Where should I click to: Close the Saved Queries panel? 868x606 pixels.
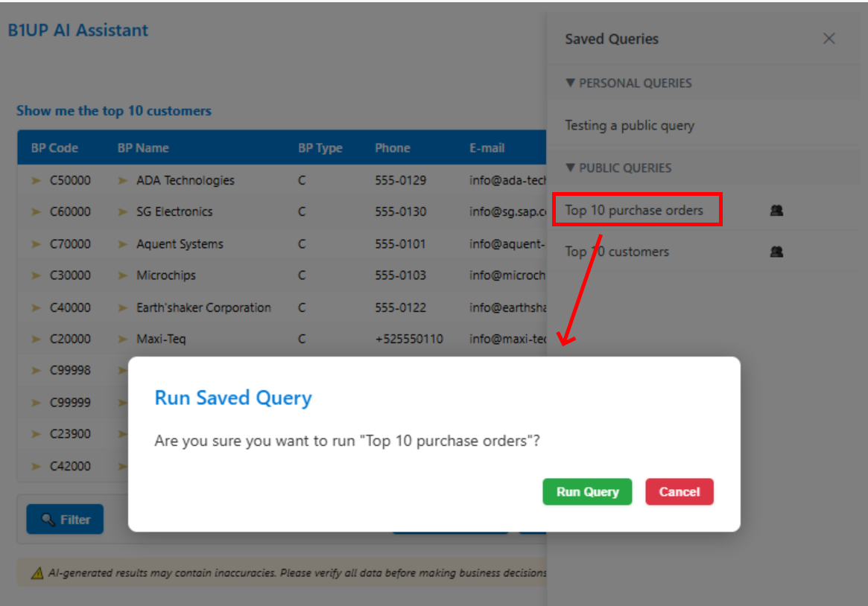(829, 39)
